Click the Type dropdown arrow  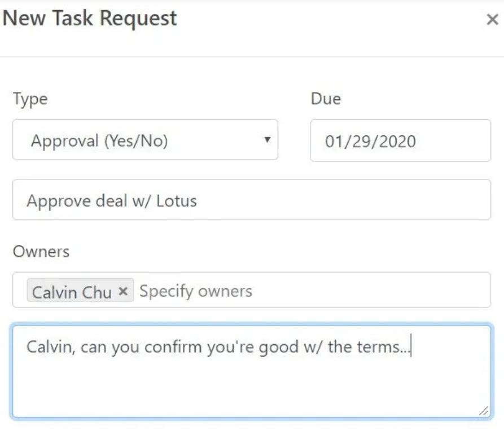point(268,139)
